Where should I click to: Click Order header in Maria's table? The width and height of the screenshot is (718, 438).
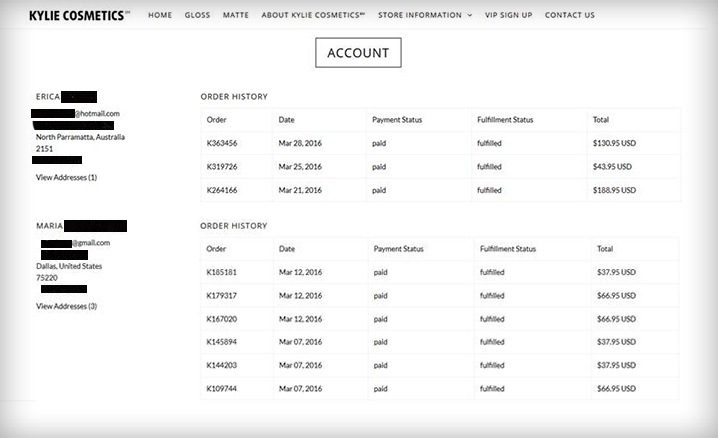[x=216, y=249]
